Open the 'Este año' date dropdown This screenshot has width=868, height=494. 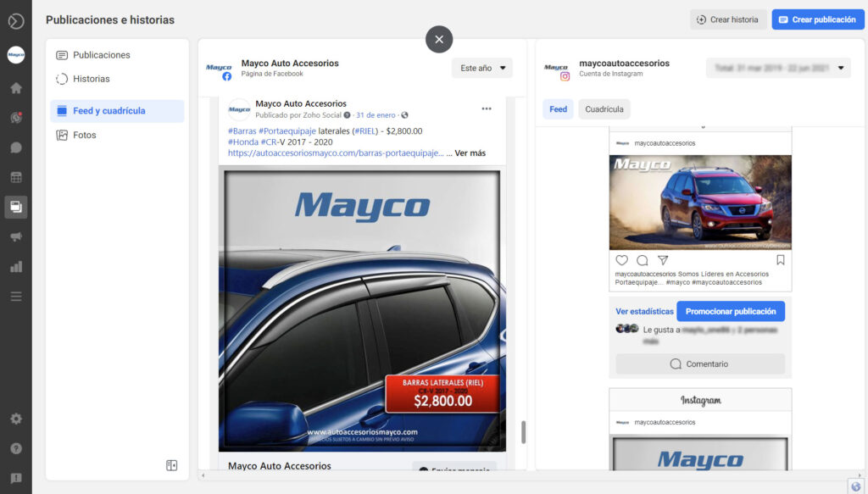(x=481, y=68)
